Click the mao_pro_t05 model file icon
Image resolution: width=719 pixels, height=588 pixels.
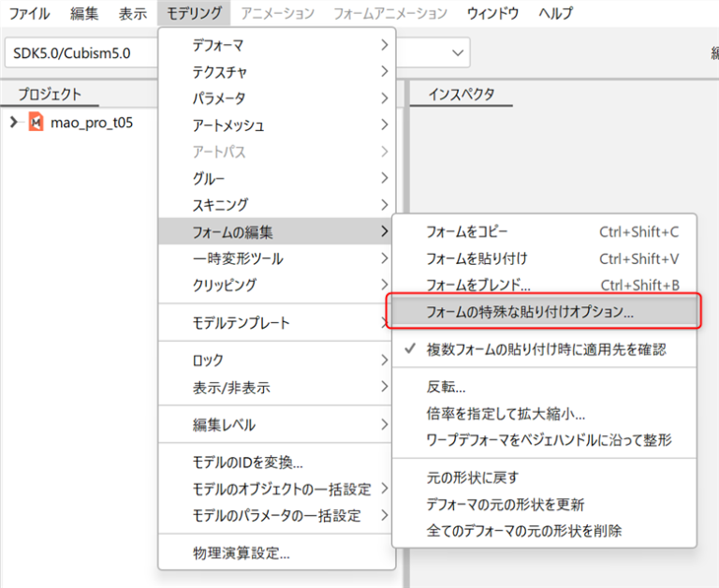pos(37,123)
